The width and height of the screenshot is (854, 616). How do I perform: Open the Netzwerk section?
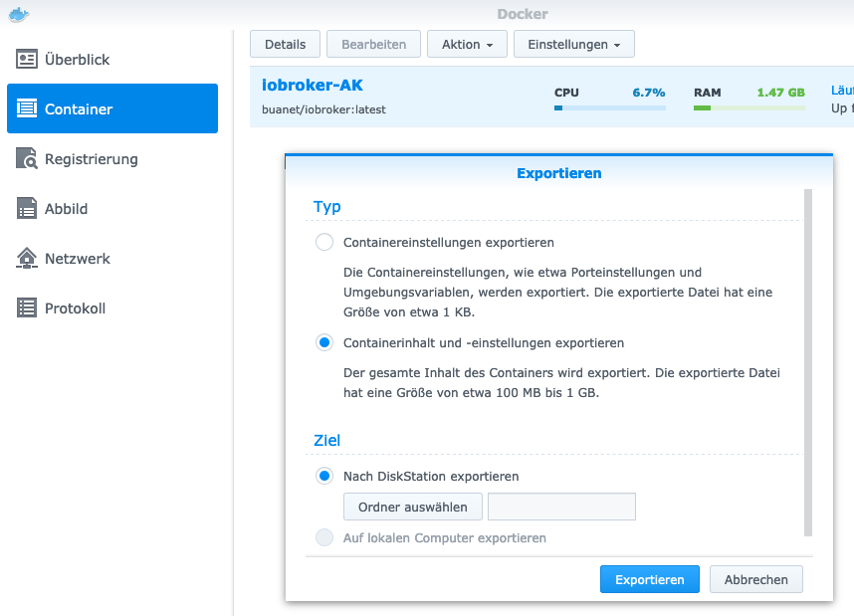pyautogui.click(x=78, y=259)
